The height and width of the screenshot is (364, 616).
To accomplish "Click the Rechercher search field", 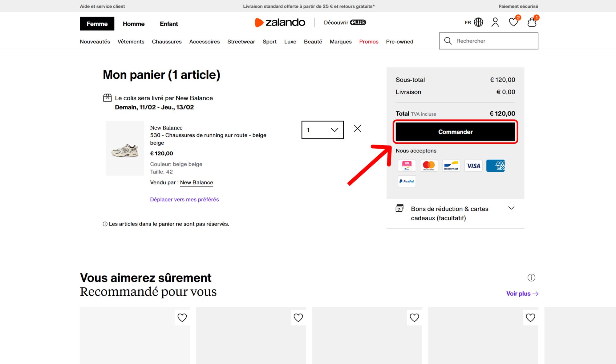I will point(488,41).
